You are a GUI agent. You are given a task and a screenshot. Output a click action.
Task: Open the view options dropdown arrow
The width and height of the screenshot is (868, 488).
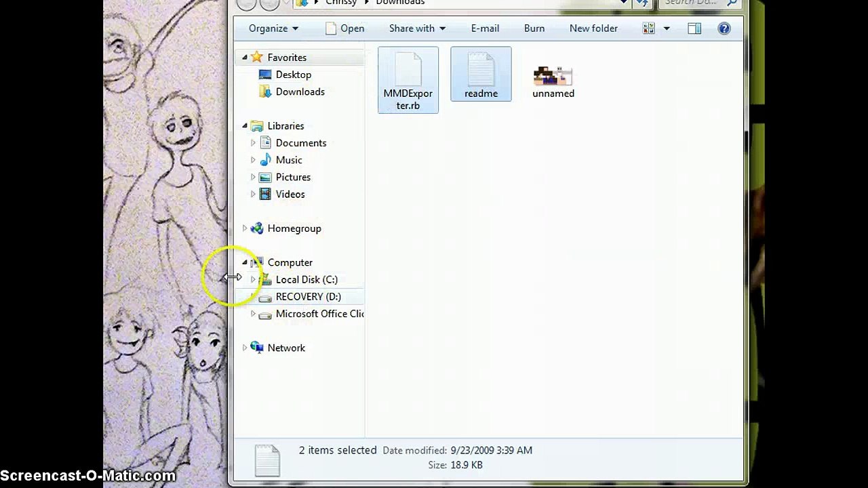click(x=667, y=28)
